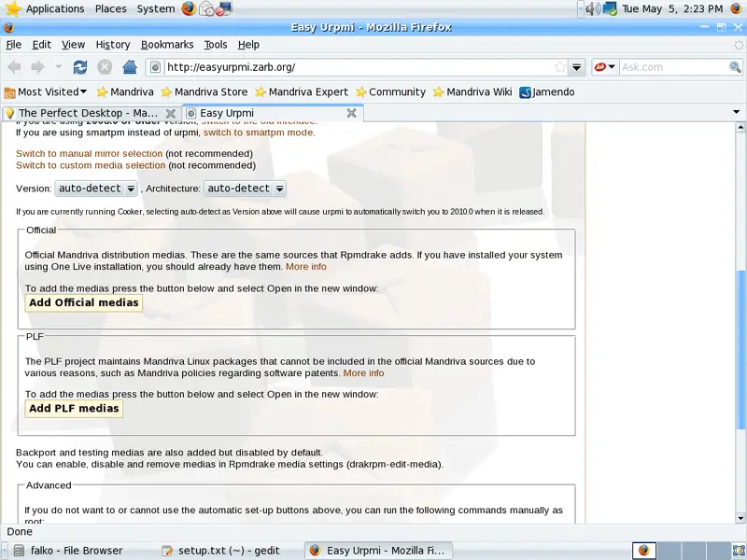Expand the Most Visited bookmarks folder
The width and height of the screenshot is (747, 560).
(47, 92)
